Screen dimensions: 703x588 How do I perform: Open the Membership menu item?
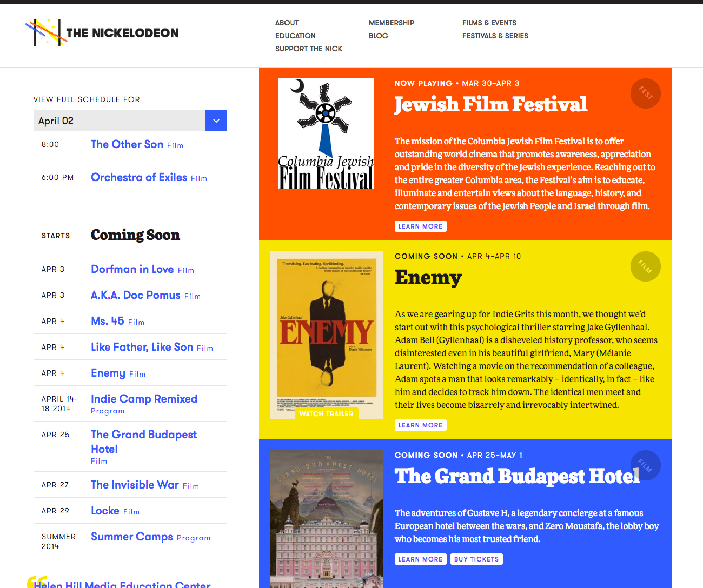392,23
